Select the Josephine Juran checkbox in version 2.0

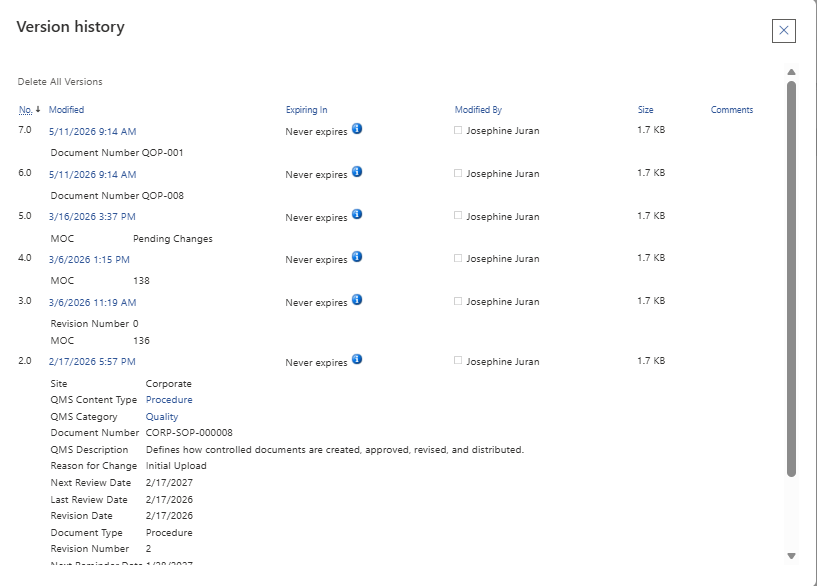click(x=458, y=360)
